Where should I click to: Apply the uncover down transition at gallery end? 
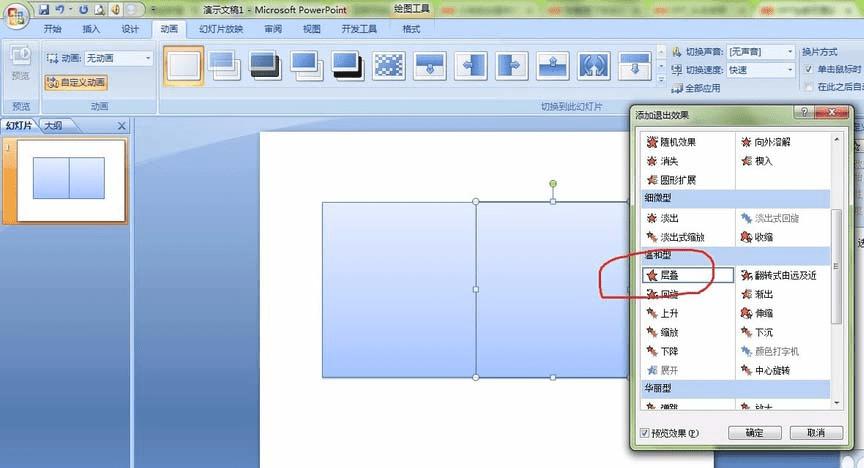(x=635, y=66)
